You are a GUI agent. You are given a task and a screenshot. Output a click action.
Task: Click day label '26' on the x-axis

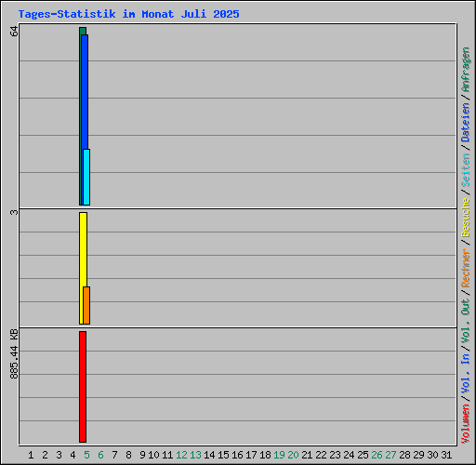[377, 455]
